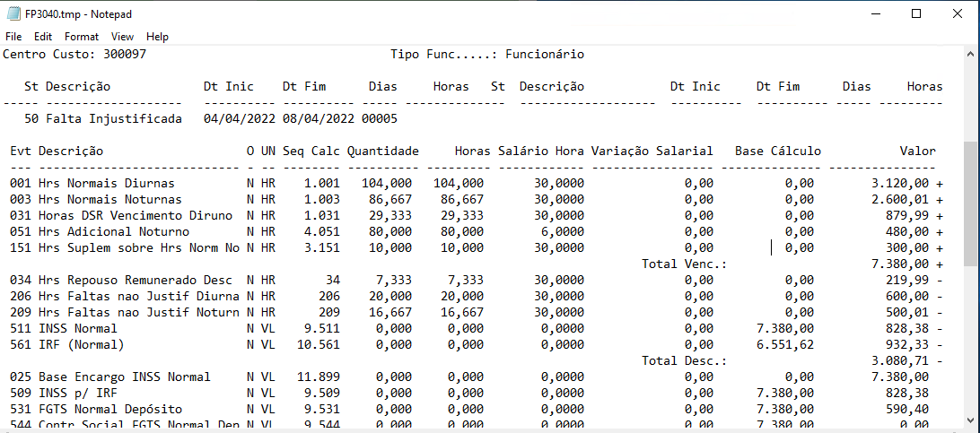Click 'Salário Hora' column header
Screen dimensions: 980x433
point(541,151)
